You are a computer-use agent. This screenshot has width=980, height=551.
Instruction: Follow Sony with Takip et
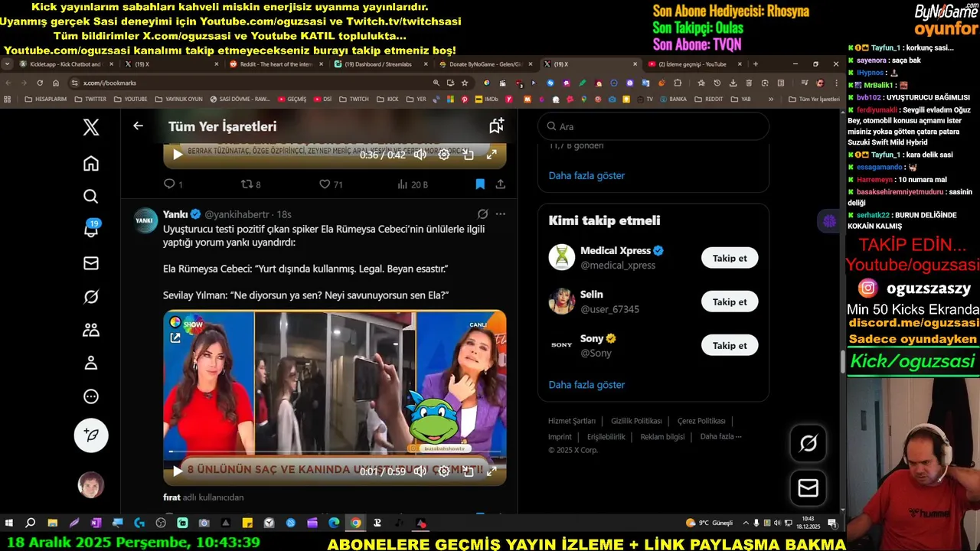[730, 345]
